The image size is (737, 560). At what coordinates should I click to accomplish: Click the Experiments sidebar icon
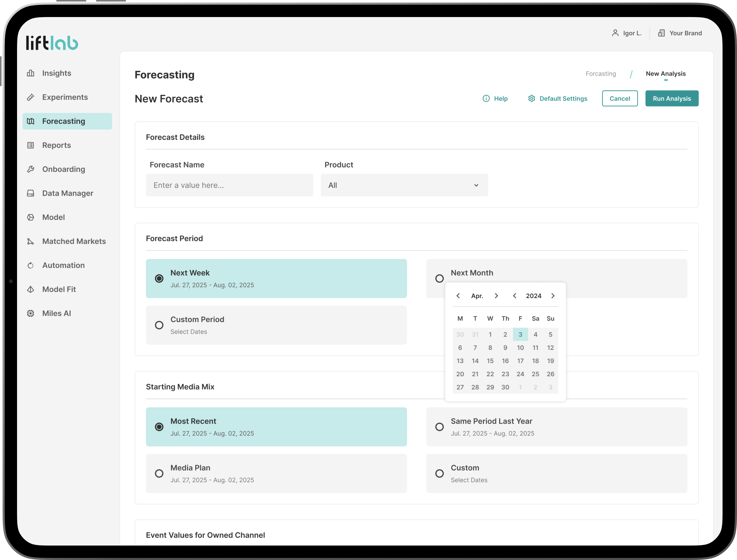coord(31,97)
